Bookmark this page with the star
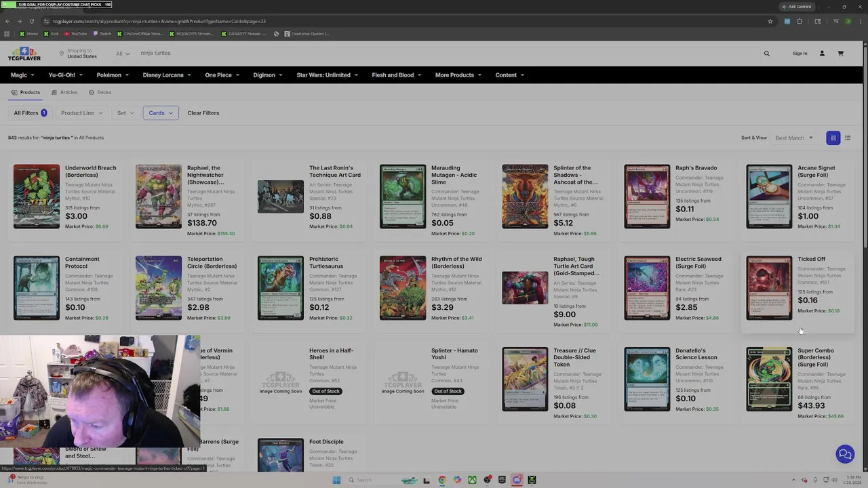 [770, 21]
